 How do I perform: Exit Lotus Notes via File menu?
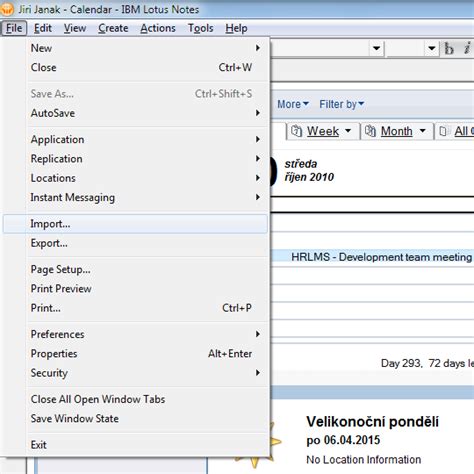click(135, 445)
